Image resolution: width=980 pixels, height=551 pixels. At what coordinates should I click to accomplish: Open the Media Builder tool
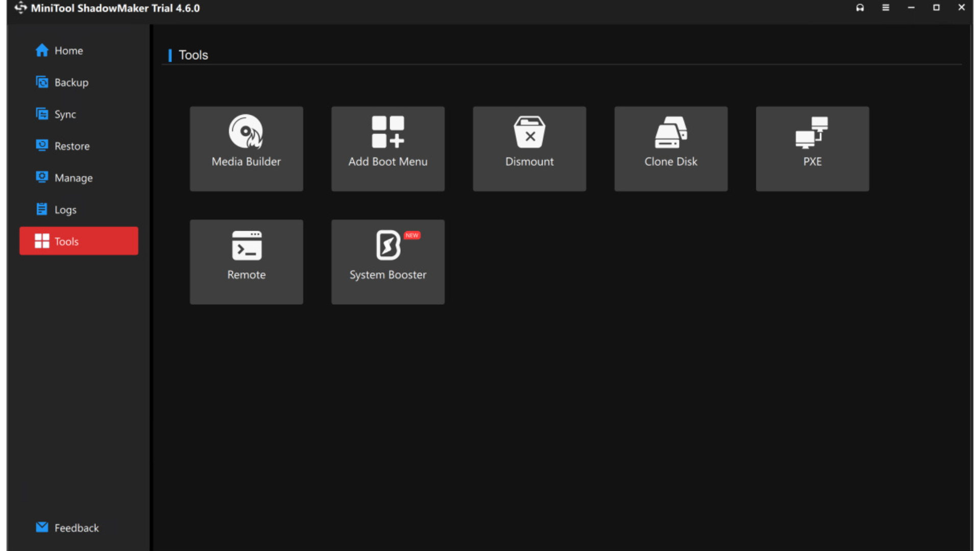(x=246, y=148)
